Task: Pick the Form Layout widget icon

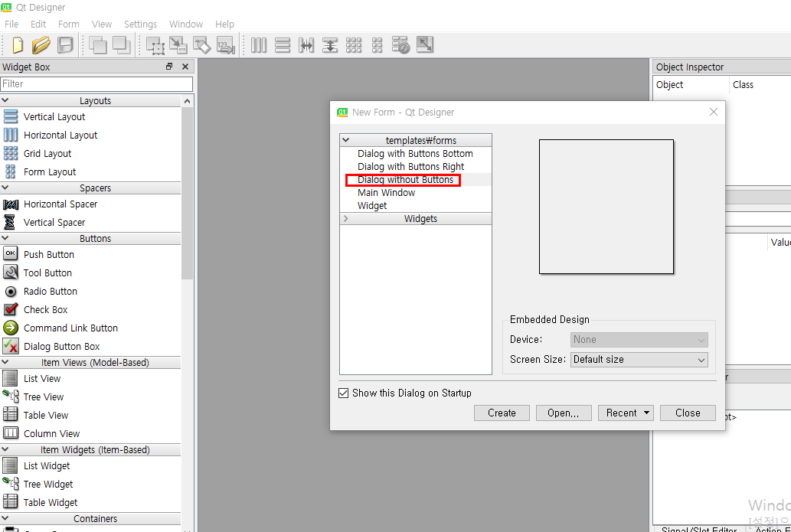Action: click(x=11, y=172)
